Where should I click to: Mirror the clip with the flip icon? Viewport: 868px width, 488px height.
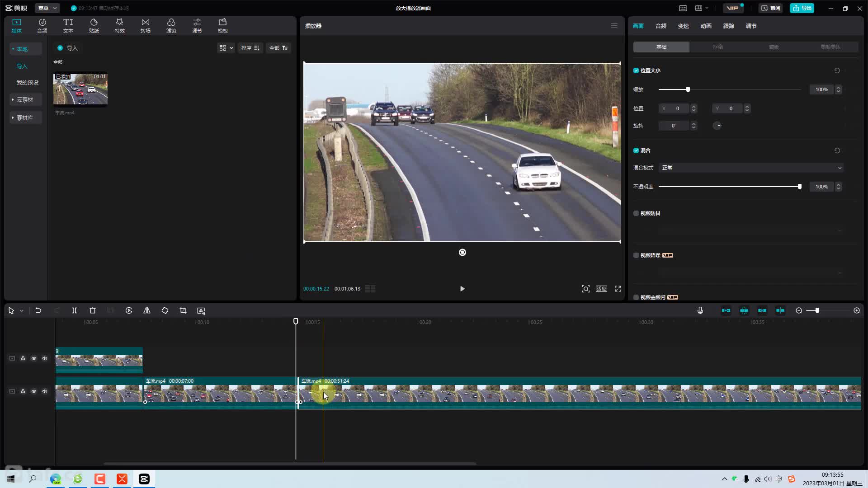click(147, 310)
